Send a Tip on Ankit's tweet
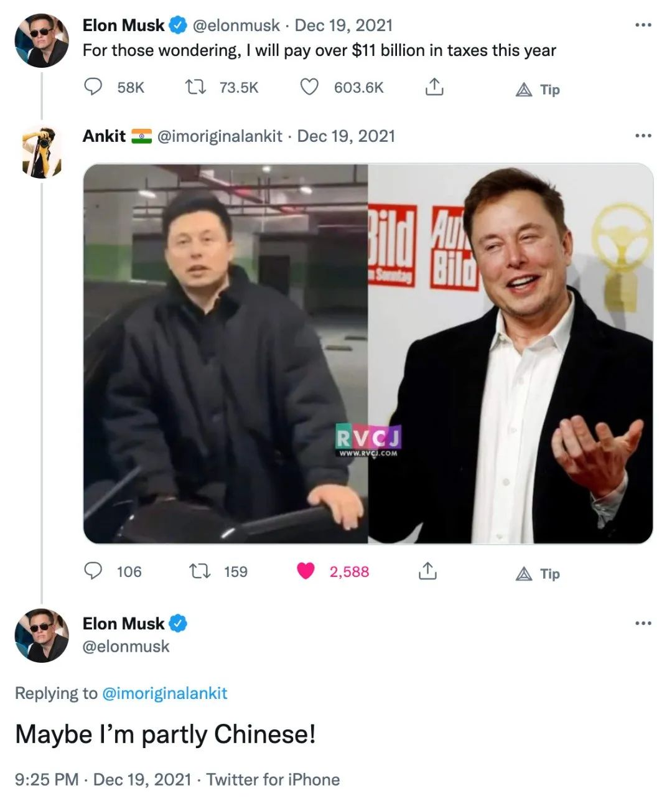The image size is (672, 801). pyautogui.click(x=536, y=572)
